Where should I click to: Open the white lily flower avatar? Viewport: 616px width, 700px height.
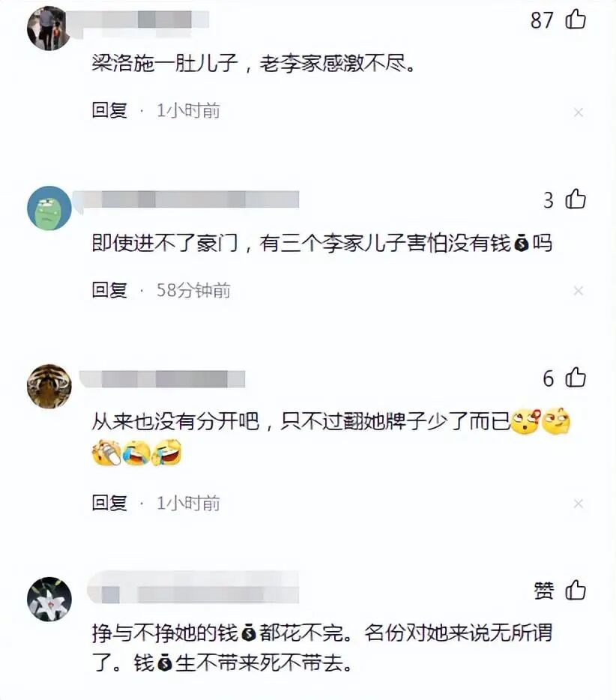pos(49,599)
